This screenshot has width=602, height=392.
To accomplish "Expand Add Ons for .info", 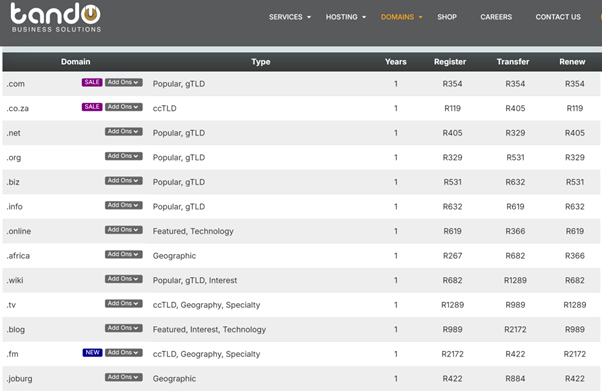I will pyautogui.click(x=124, y=205).
